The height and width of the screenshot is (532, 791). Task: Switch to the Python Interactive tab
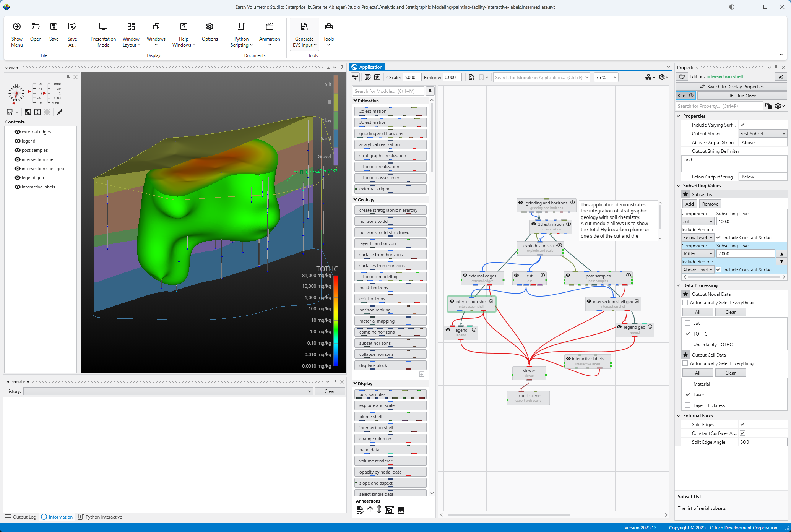(100, 517)
